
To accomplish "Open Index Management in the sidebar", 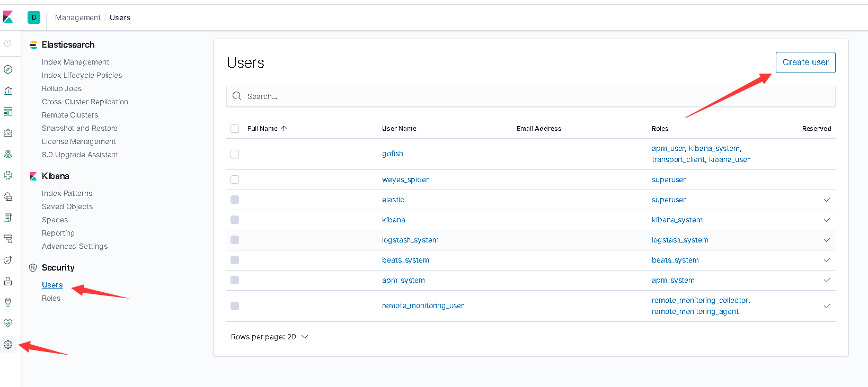I will click(75, 62).
